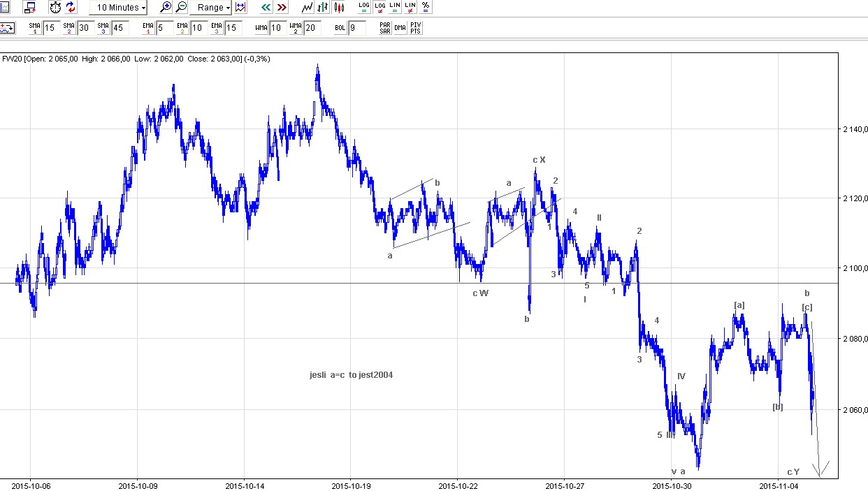Select the bar chart type icon
The width and height of the screenshot is (868, 491).
tap(323, 8)
